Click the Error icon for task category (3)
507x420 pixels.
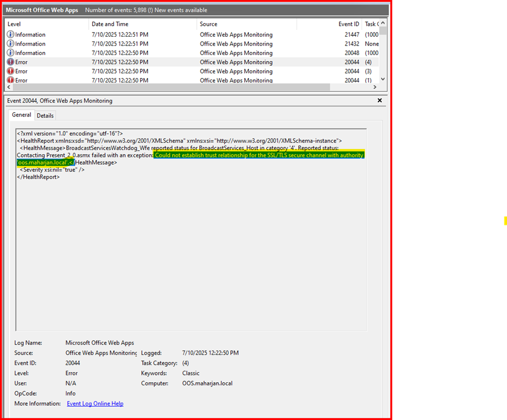10,71
